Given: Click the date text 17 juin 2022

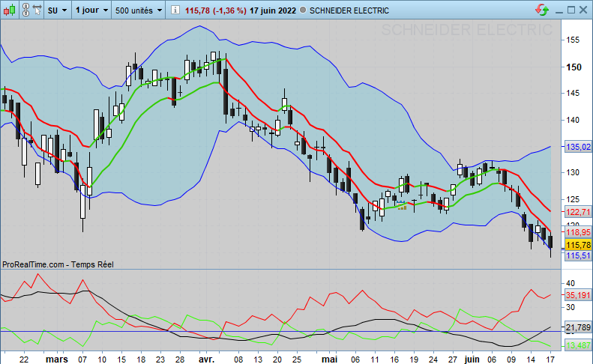Looking at the screenshot, I should (273, 10).
